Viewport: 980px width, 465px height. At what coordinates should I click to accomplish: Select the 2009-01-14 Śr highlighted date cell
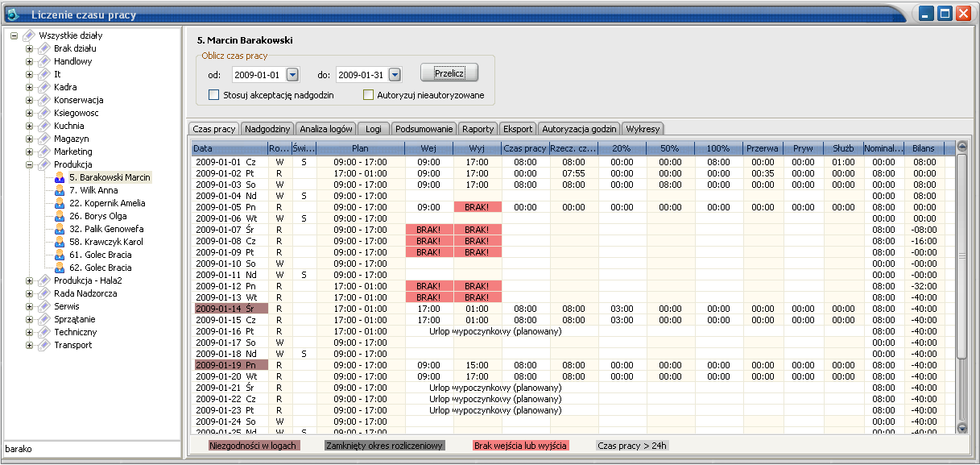click(x=229, y=309)
